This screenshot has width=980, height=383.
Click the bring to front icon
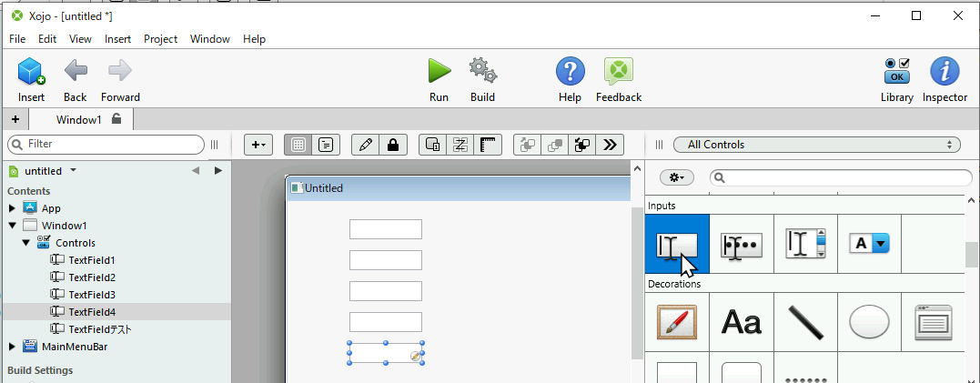point(581,145)
